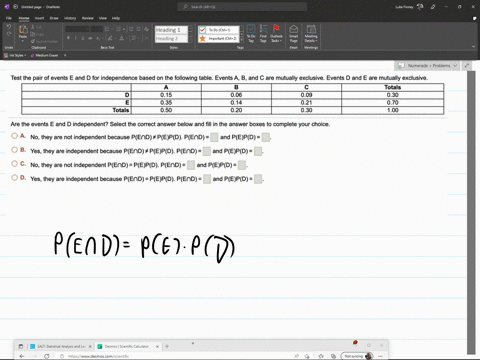Open the font name dropdown
Screen dimensions: 480x360
click(78, 29)
